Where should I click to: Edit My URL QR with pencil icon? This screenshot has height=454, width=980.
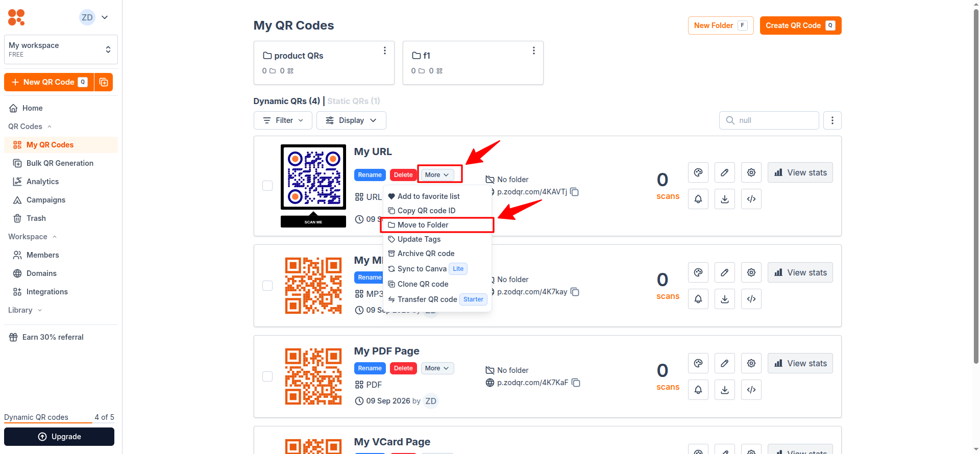coord(725,172)
